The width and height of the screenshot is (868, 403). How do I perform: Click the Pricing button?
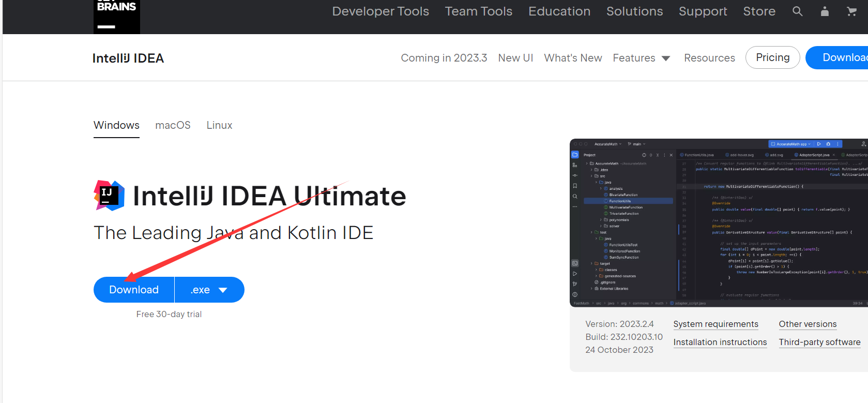[x=773, y=57]
